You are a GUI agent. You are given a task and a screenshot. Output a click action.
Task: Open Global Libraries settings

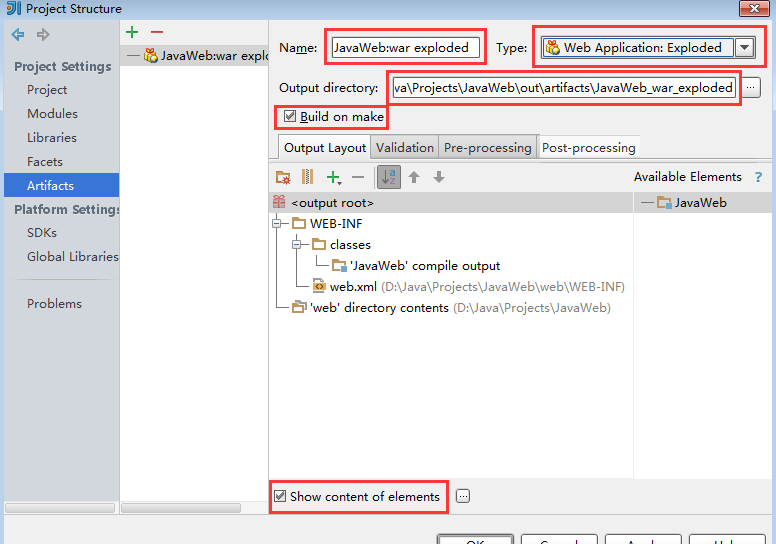tap(73, 256)
